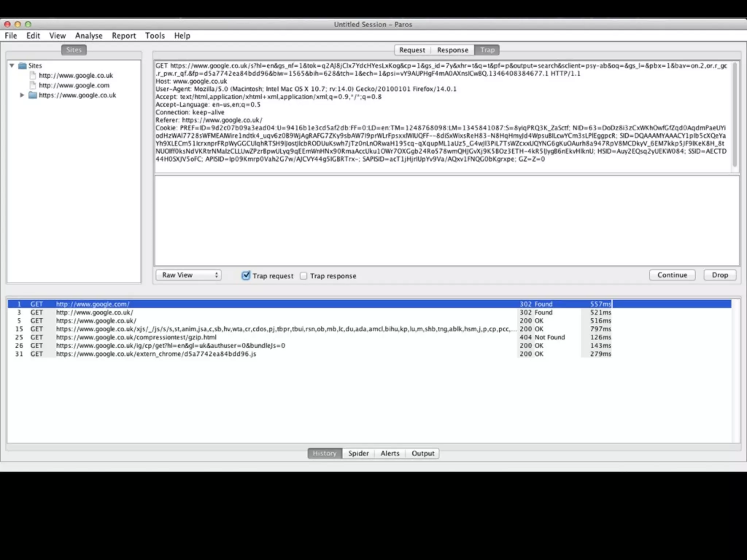Click the http://www.google.com page icon

(33, 85)
